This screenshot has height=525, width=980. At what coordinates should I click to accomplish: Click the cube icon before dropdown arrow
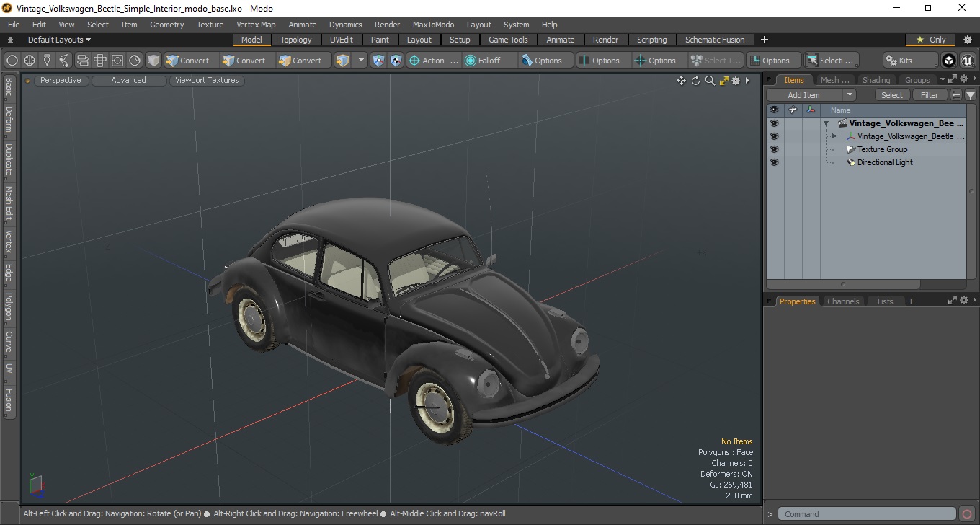pyautogui.click(x=343, y=61)
